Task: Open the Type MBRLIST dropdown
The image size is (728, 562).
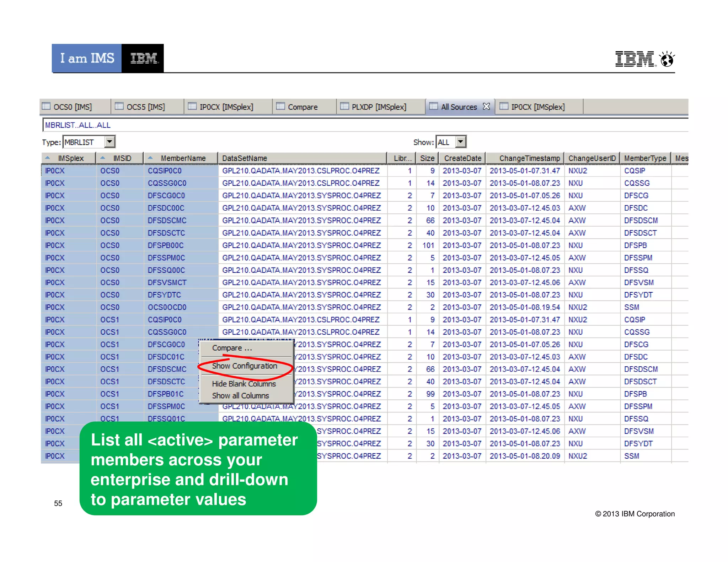Action: (110, 142)
